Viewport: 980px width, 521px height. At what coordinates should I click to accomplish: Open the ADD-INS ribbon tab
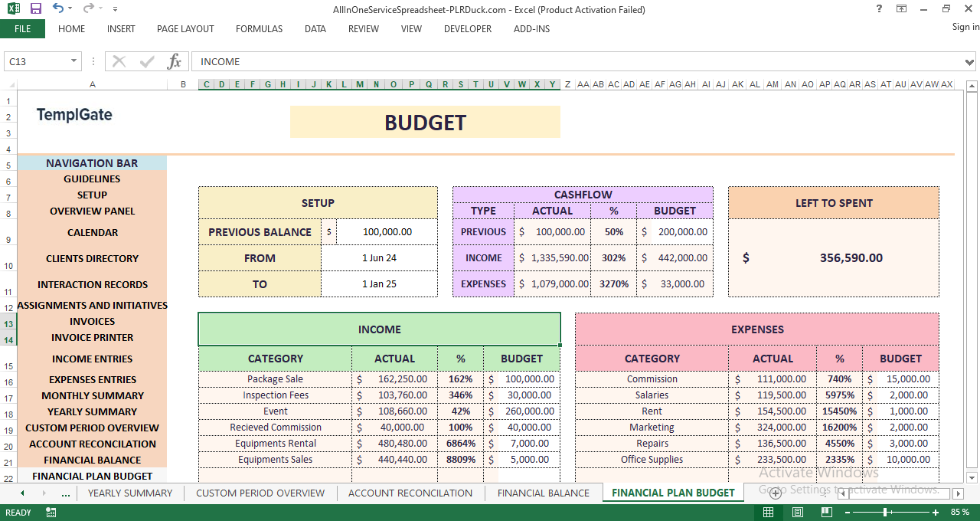[x=531, y=29]
